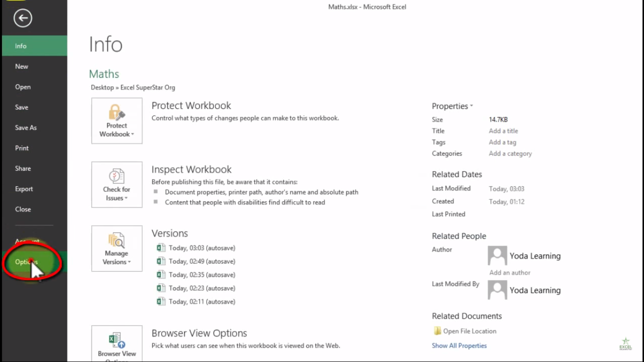Open the Check for Issues dropdown
Image resolution: width=644 pixels, height=362 pixels.
click(117, 185)
